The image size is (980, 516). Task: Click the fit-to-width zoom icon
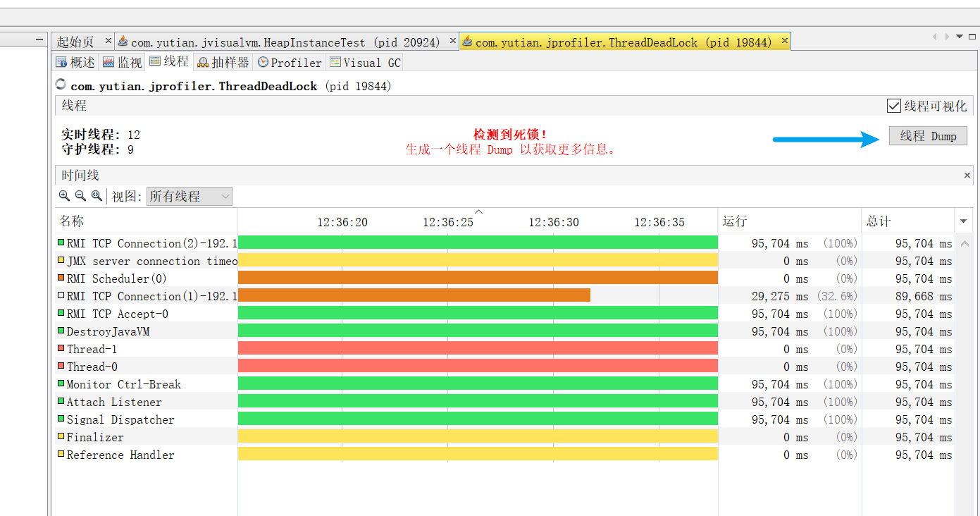pyautogui.click(x=97, y=196)
